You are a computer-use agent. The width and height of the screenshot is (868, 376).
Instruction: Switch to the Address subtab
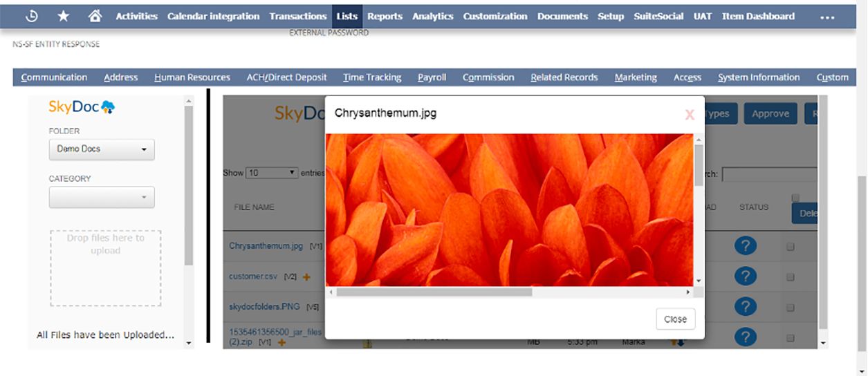point(121,77)
